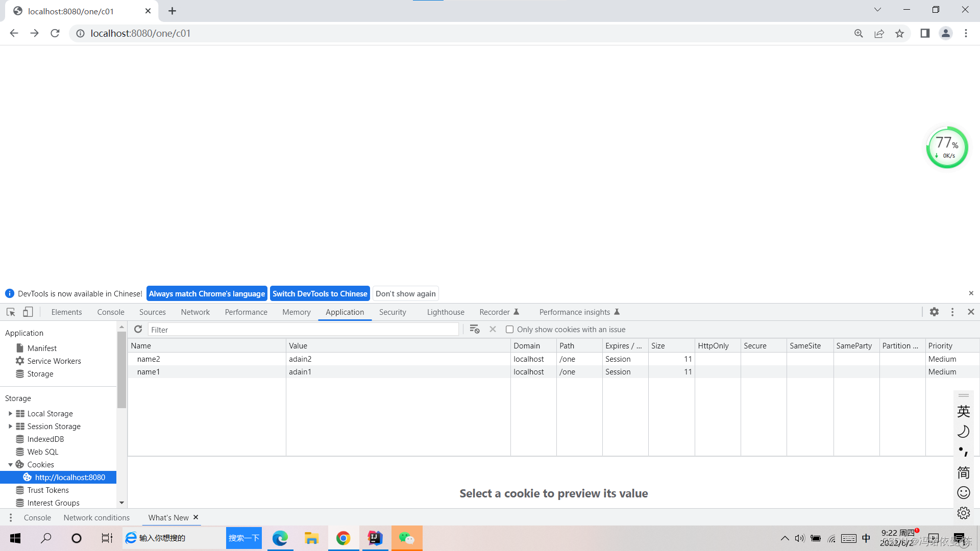Click the clear all cookies icon
The width and height of the screenshot is (980, 551).
pos(474,329)
